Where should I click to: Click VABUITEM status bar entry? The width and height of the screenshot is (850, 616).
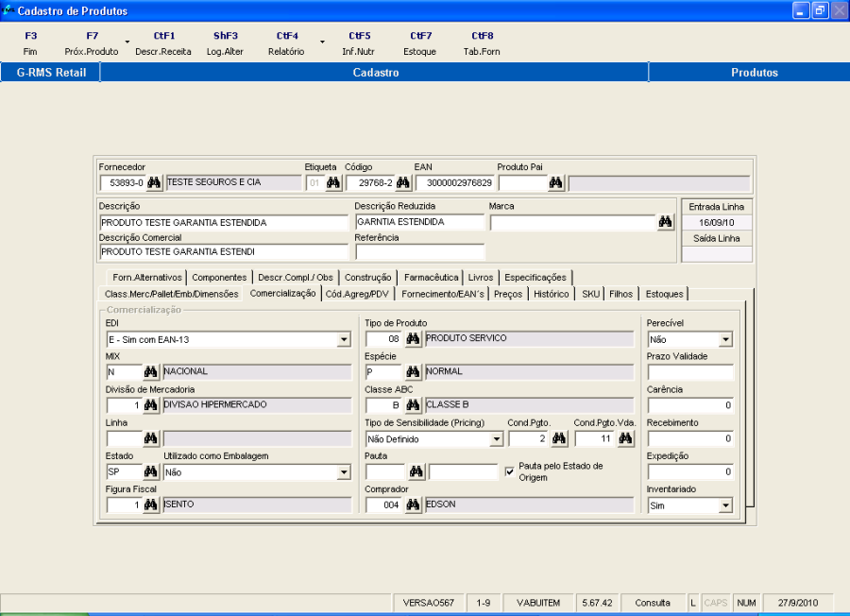537,603
